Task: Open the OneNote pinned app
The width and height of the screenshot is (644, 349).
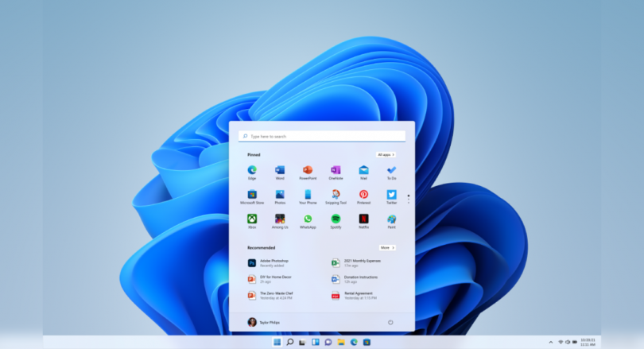Action: [336, 170]
